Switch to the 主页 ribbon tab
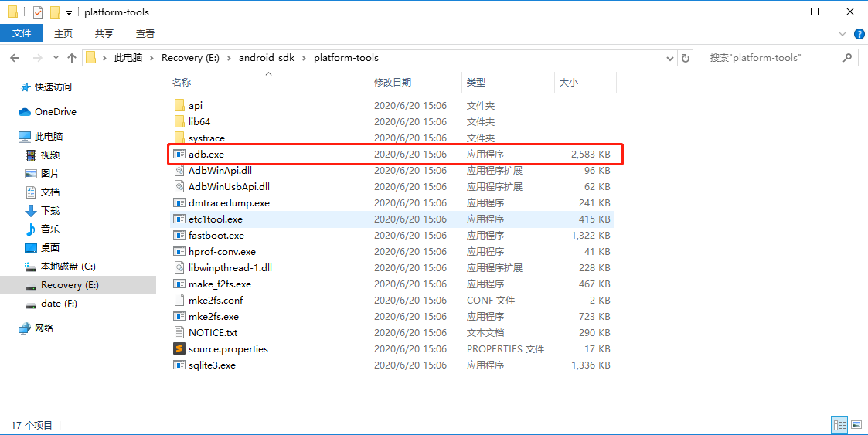This screenshot has height=435, width=868. coord(63,33)
